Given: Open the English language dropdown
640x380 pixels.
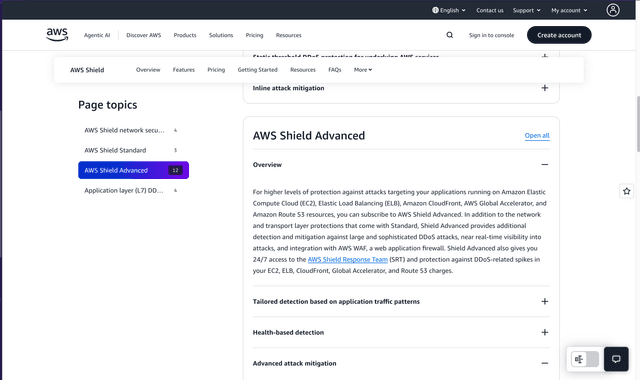Looking at the screenshot, I should pyautogui.click(x=449, y=10).
